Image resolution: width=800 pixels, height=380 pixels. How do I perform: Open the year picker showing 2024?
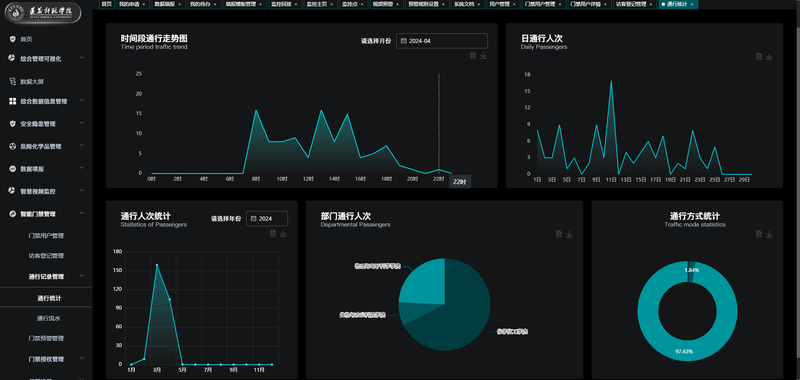(267, 218)
